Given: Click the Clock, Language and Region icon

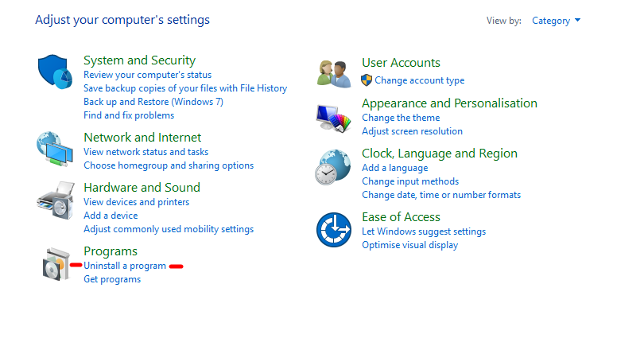Looking at the screenshot, I should click(x=333, y=167).
